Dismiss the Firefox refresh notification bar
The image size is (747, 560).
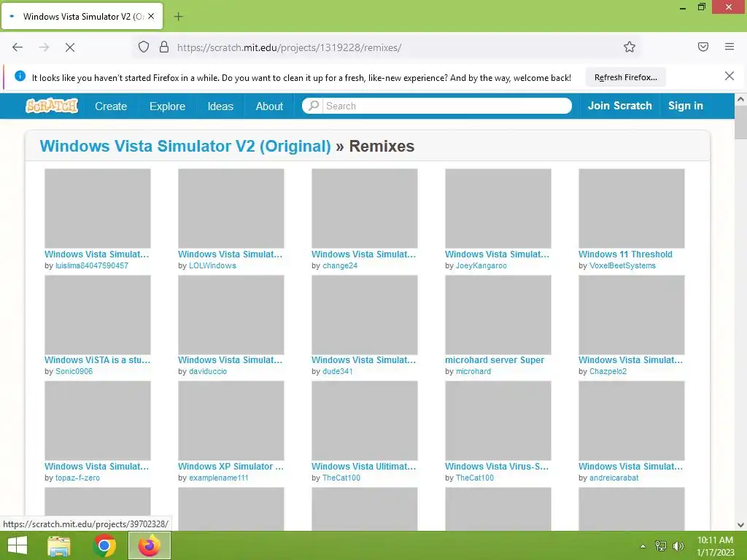point(729,76)
